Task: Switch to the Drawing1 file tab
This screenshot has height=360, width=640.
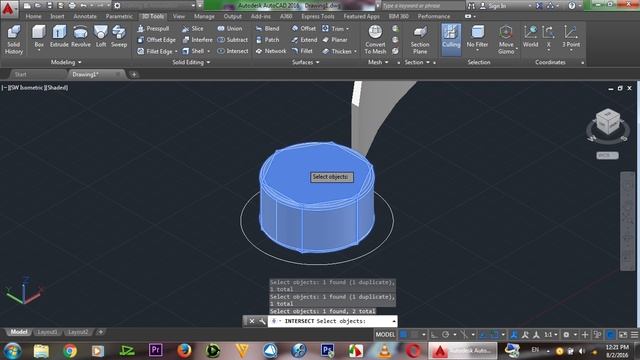Action: pyautogui.click(x=95, y=74)
